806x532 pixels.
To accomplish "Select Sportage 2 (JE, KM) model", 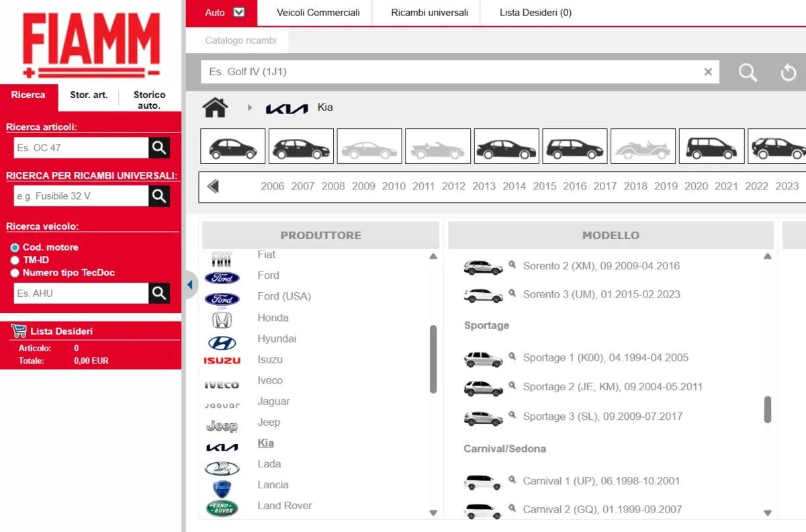I will point(613,387).
